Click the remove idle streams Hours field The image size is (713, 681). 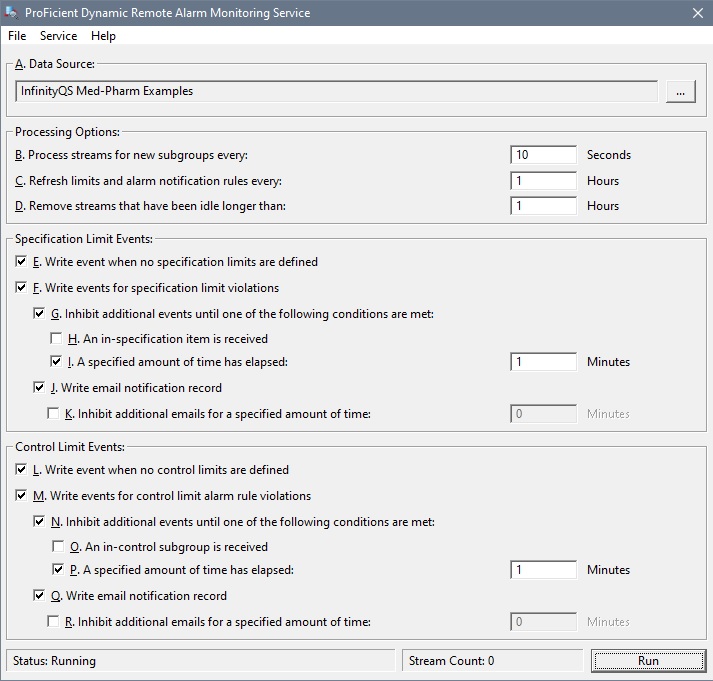[543, 206]
